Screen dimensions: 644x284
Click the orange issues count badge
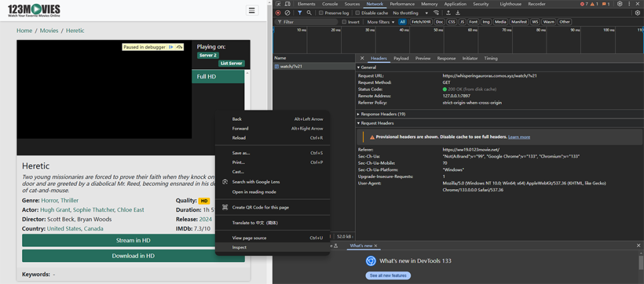606,4
